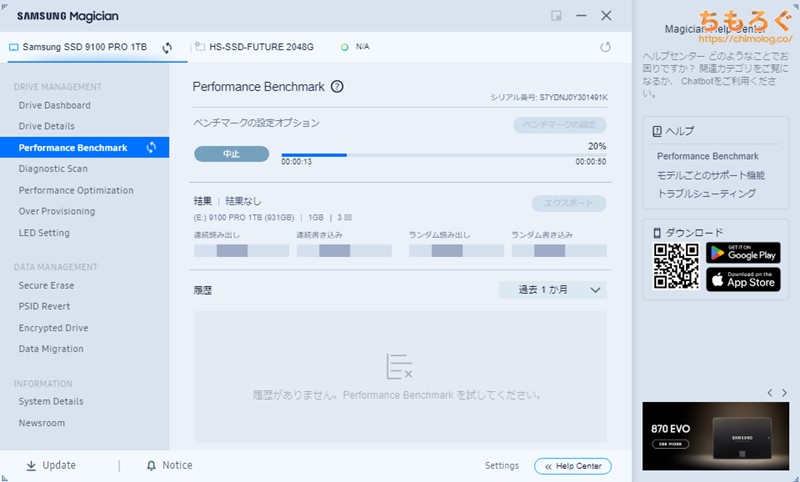Click the 連続書き込み result bar
Screen dimensions: 800x482
click(344, 250)
